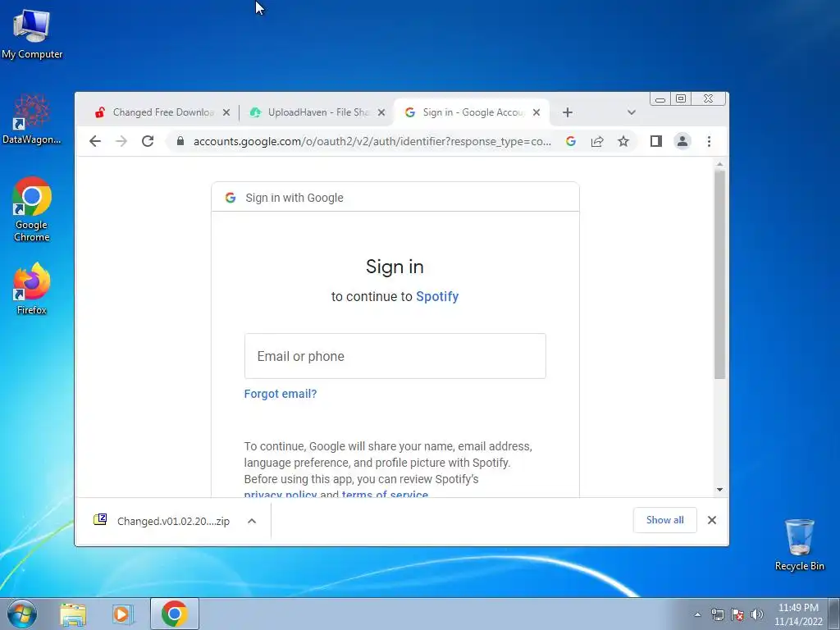Click scrollbar down arrow
The height and width of the screenshot is (630, 840).
click(719, 490)
